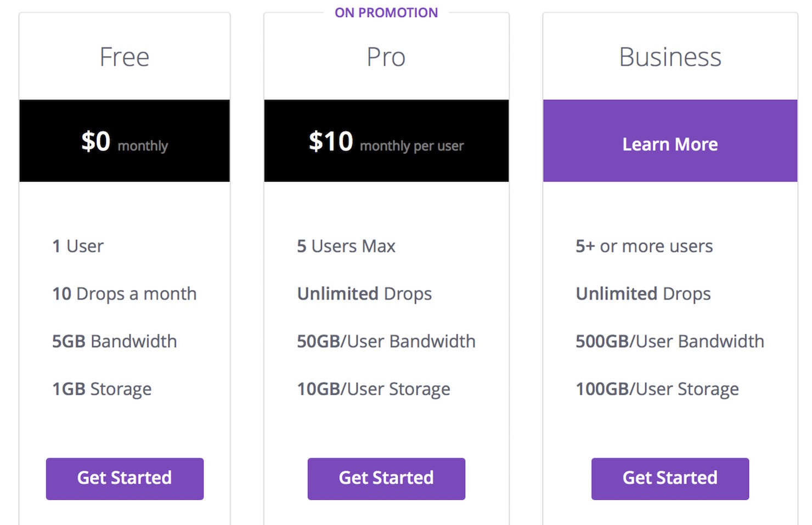Screen dimensions: 812x525
Task: Click the 5 Users Max feature
Action: pyautogui.click(x=346, y=246)
